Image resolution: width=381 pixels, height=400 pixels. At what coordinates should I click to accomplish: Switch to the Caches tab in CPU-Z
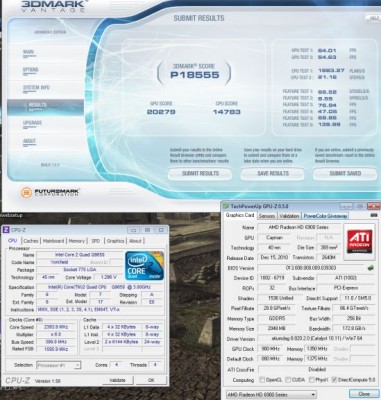point(31,241)
